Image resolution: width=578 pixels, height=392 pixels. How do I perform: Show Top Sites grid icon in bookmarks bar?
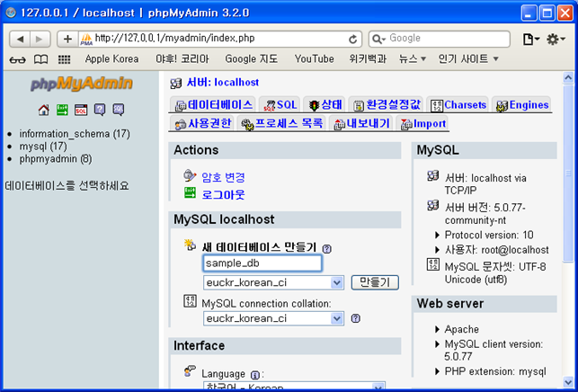click(64, 59)
